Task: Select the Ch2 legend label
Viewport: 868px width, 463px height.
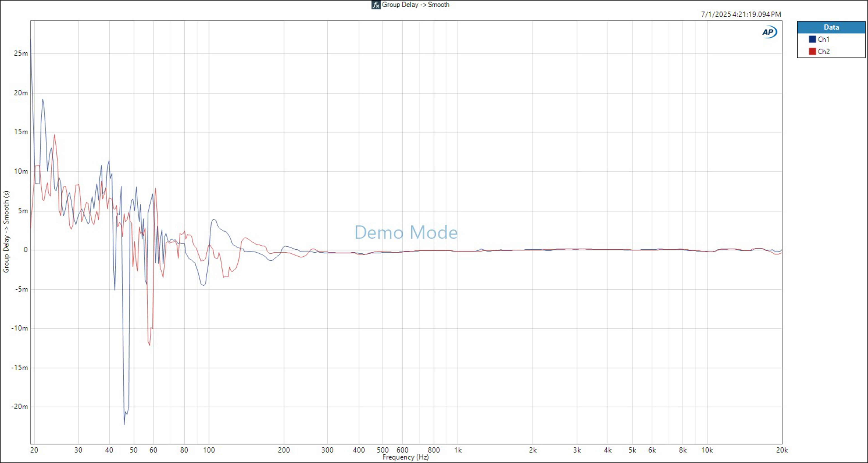Action: [x=823, y=51]
